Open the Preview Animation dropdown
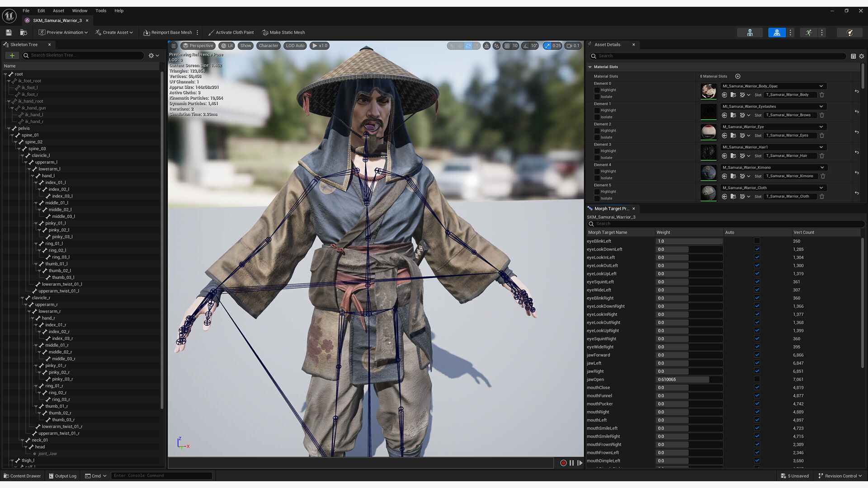This screenshot has height=488, width=868. (x=63, y=33)
